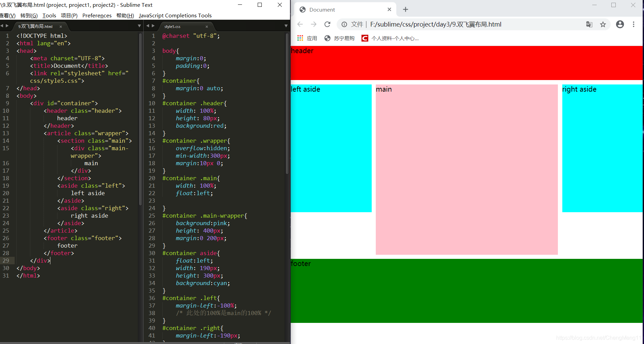The height and width of the screenshot is (344, 644).
Task: Minimize the Sublime Text window
Action: click(x=240, y=5)
